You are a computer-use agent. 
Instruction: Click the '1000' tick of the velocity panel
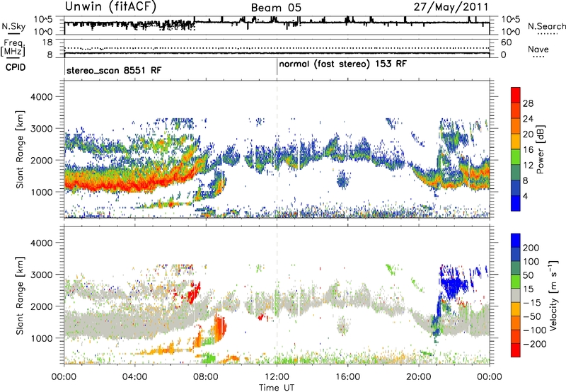coord(41,338)
